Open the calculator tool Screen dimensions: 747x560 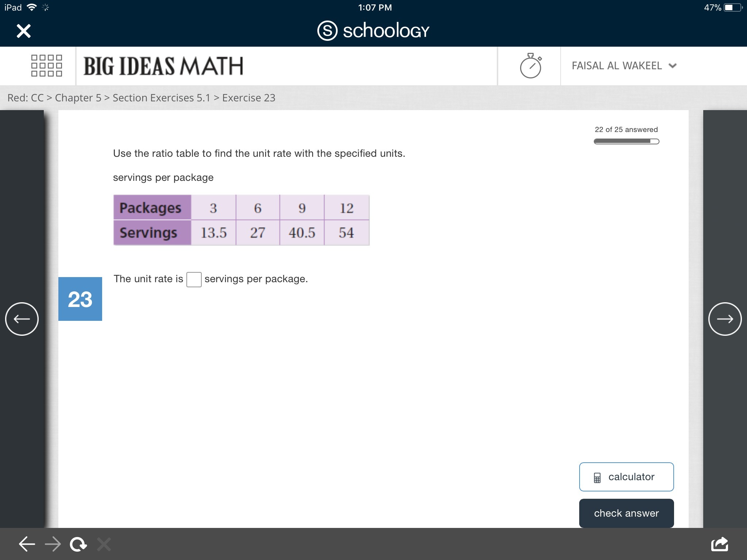(x=626, y=477)
